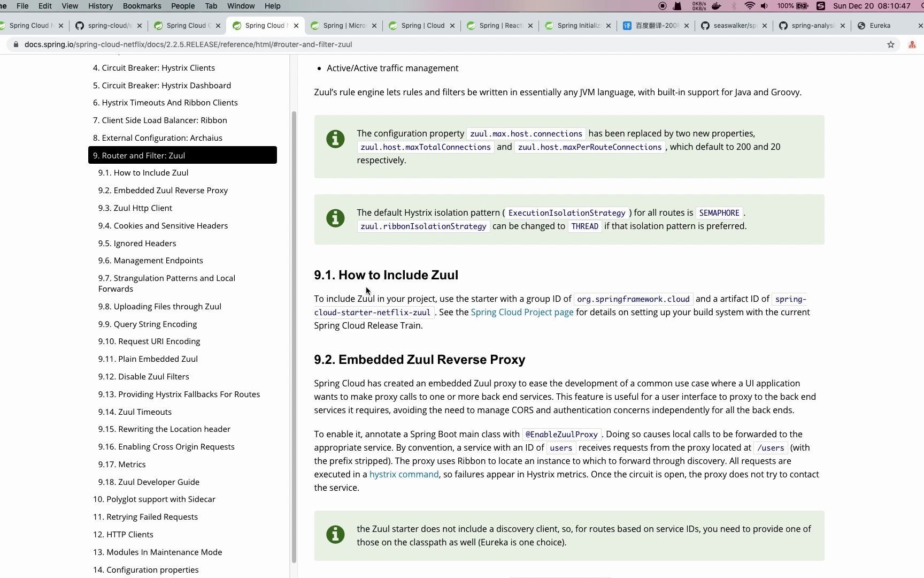Go to 9.11. Plain Embedded Zuul

click(148, 359)
